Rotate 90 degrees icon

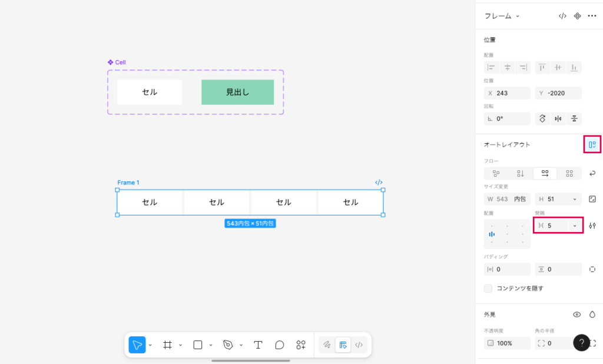click(542, 118)
